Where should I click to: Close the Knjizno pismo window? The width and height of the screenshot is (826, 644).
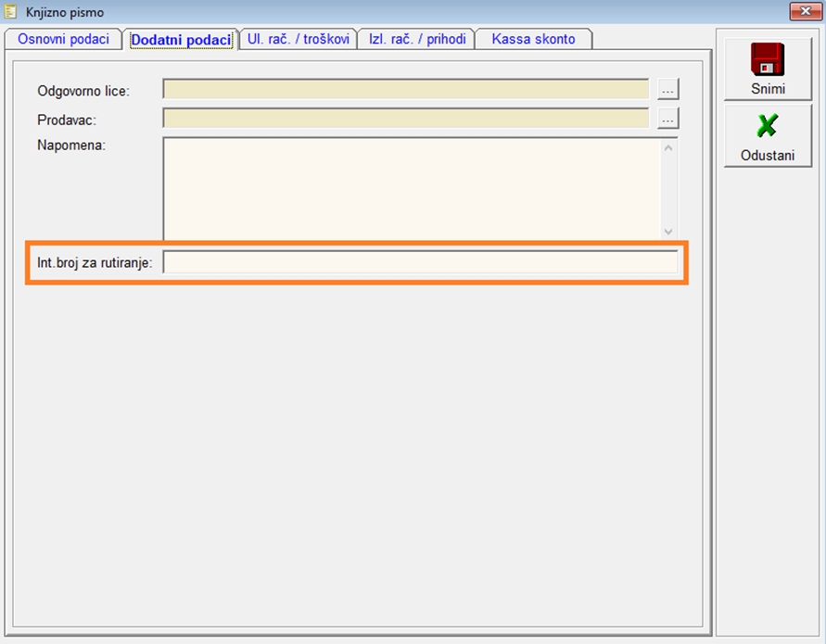(802, 12)
